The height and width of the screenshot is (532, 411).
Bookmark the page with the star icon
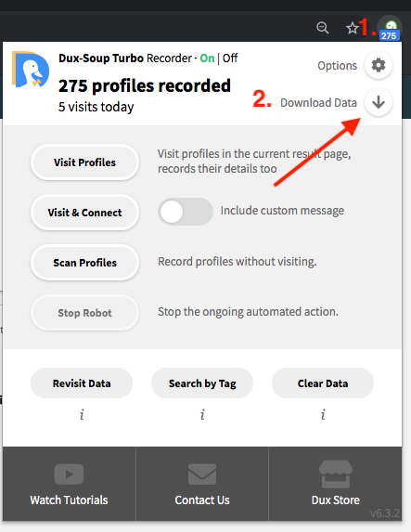click(x=353, y=28)
